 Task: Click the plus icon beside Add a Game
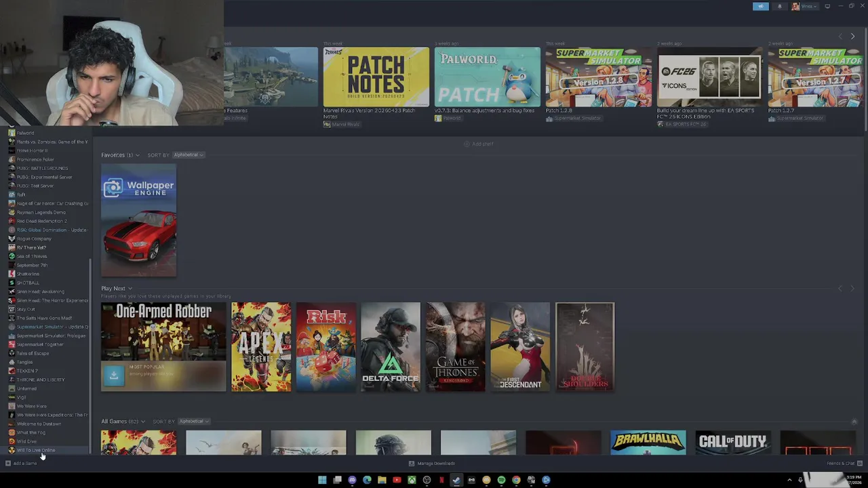[x=7, y=464]
